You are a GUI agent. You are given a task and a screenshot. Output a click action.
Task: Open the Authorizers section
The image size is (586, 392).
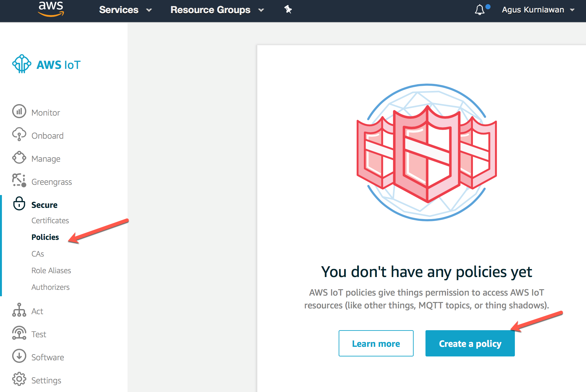point(50,287)
